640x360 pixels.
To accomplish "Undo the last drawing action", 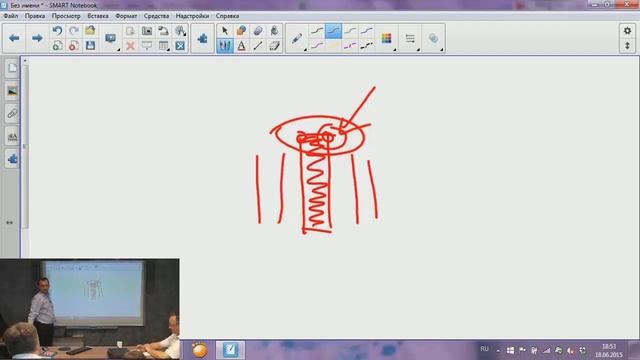I will click(57, 31).
